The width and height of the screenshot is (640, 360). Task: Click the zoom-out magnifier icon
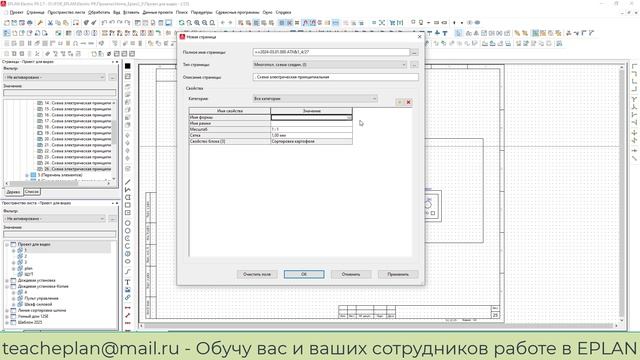coord(204,23)
